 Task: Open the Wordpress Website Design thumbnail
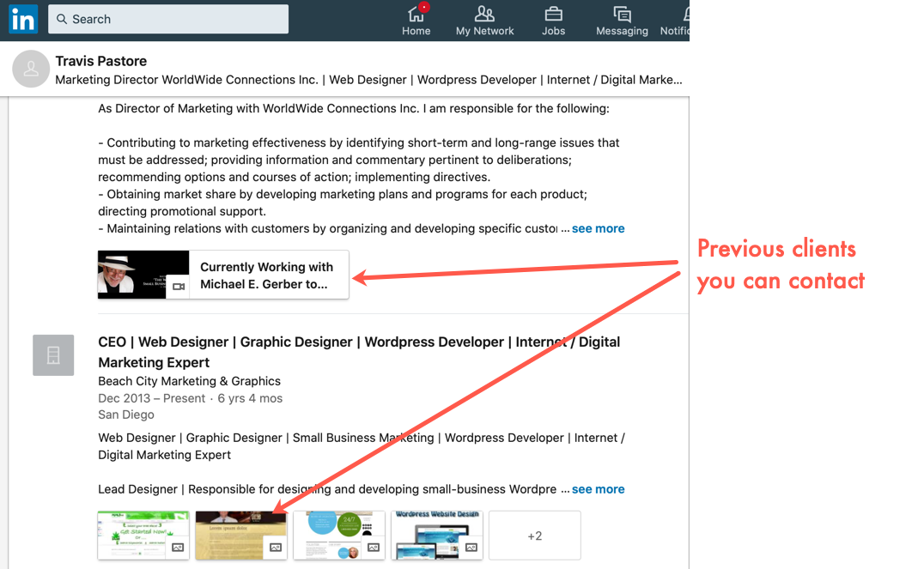click(436, 536)
